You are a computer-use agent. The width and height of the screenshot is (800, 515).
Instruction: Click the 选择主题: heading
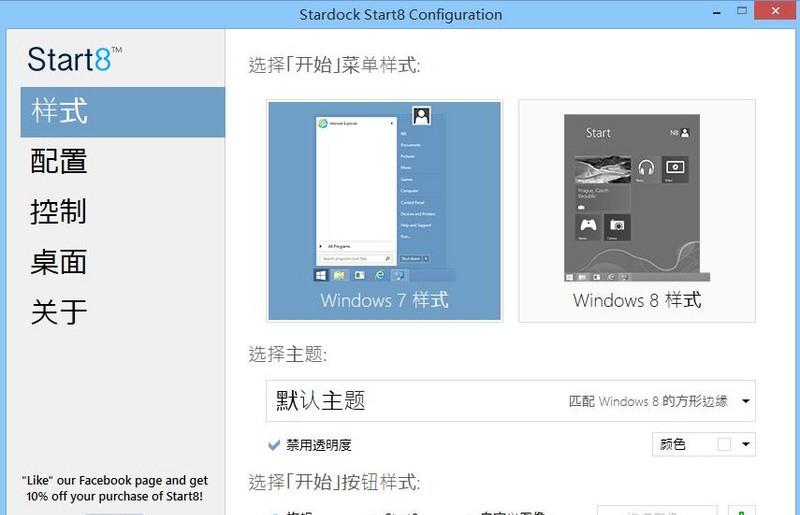287,354
